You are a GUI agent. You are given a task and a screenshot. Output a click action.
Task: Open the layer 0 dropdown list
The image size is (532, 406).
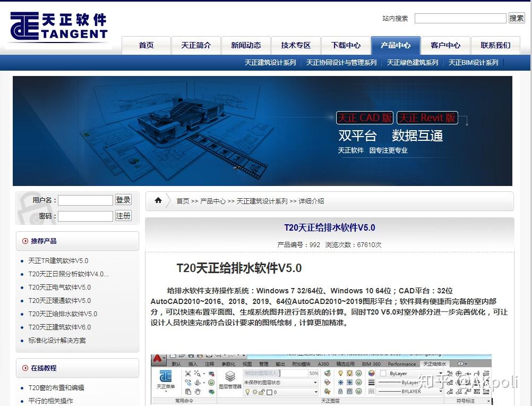pyautogui.click(x=280, y=392)
